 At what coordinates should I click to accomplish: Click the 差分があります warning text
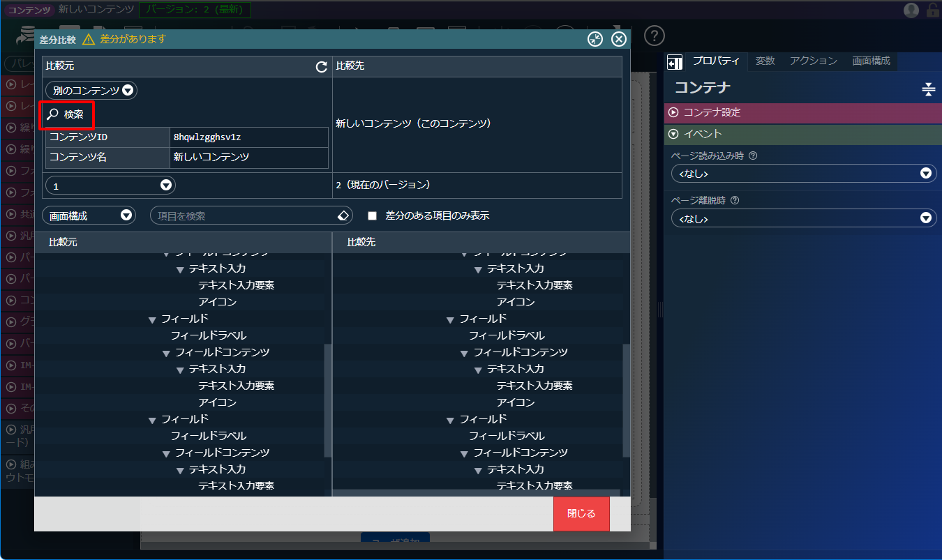133,39
